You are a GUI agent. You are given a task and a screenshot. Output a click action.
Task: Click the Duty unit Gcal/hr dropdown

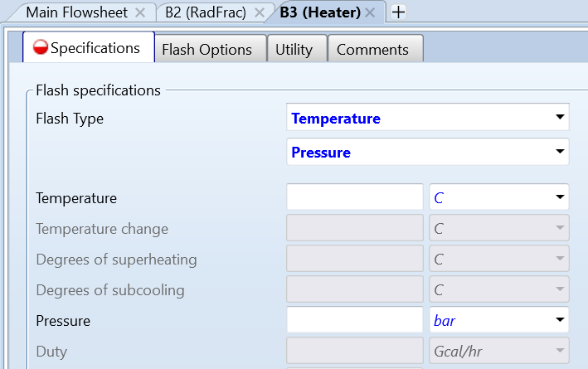click(x=498, y=352)
